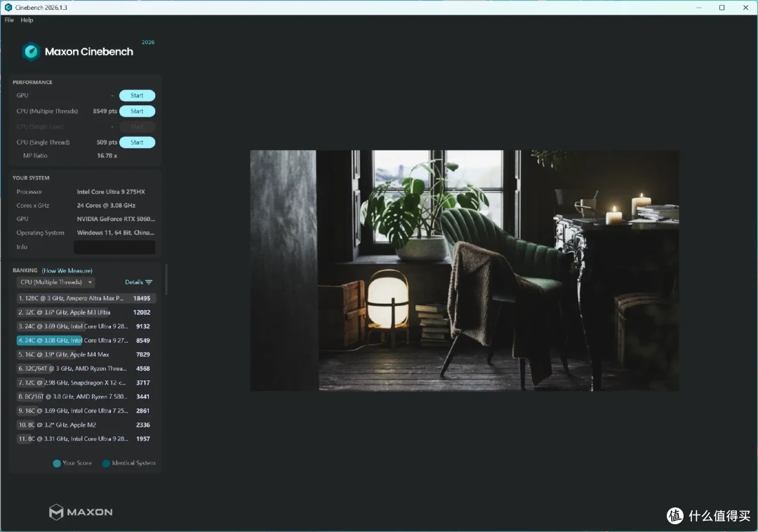Viewport: 758px width, 532px height.
Task: Click the rendered room scene image
Action: 465,271
